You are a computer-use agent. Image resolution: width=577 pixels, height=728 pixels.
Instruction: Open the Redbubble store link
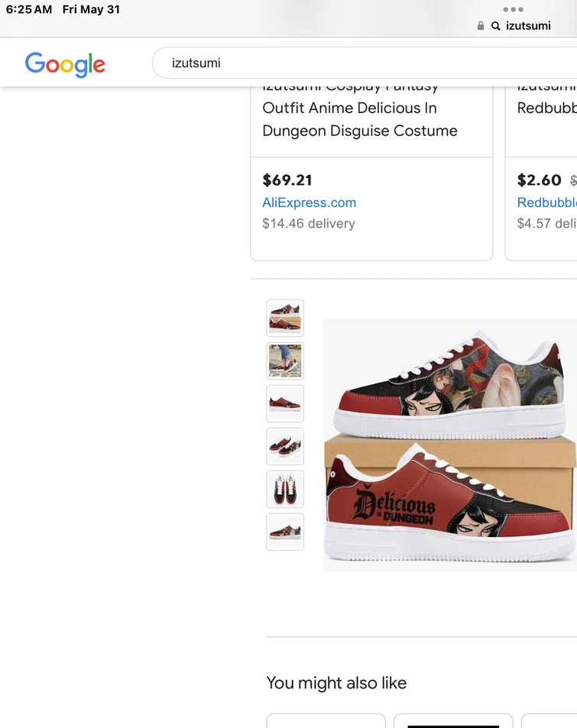coord(549,202)
